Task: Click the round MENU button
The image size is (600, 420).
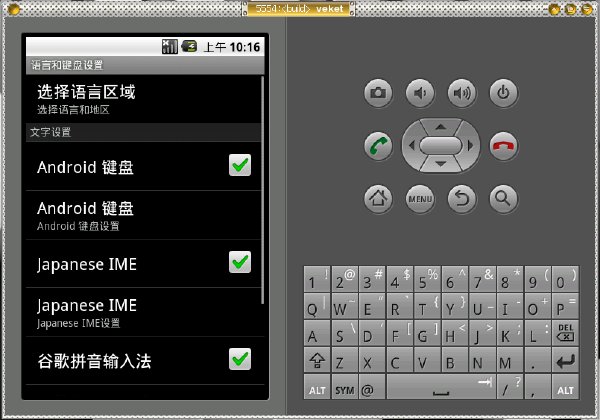Action: tap(420, 199)
